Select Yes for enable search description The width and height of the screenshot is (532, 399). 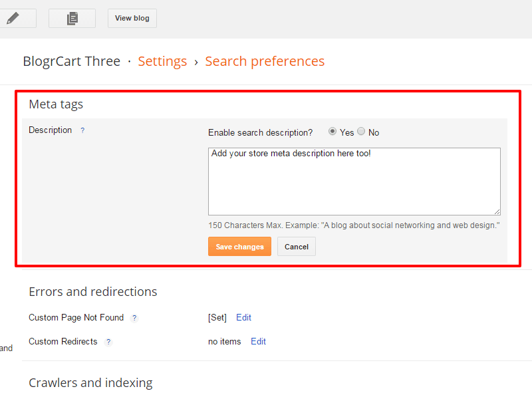(333, 132)
